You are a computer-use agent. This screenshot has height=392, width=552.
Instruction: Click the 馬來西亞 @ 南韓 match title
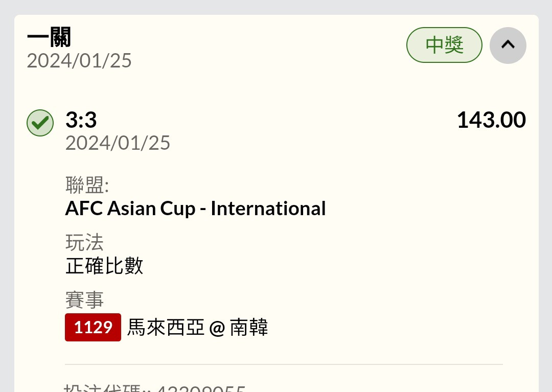click(x=197, y=327)
